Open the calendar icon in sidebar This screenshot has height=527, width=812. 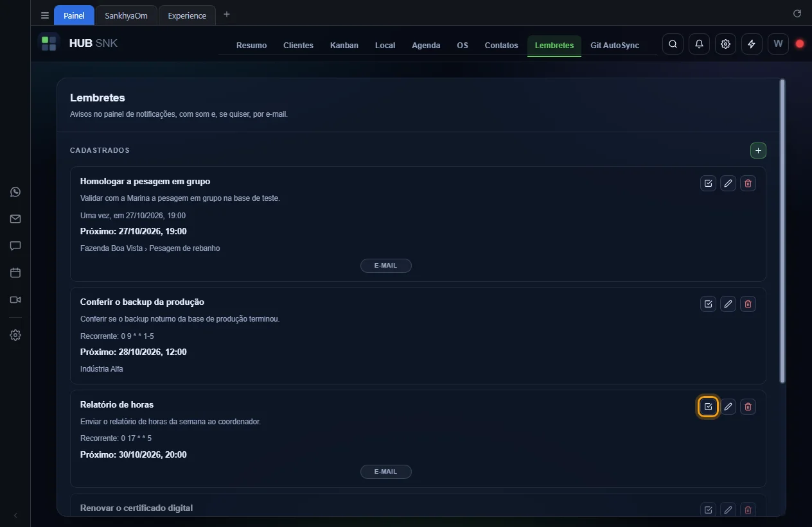pos(15,273)
